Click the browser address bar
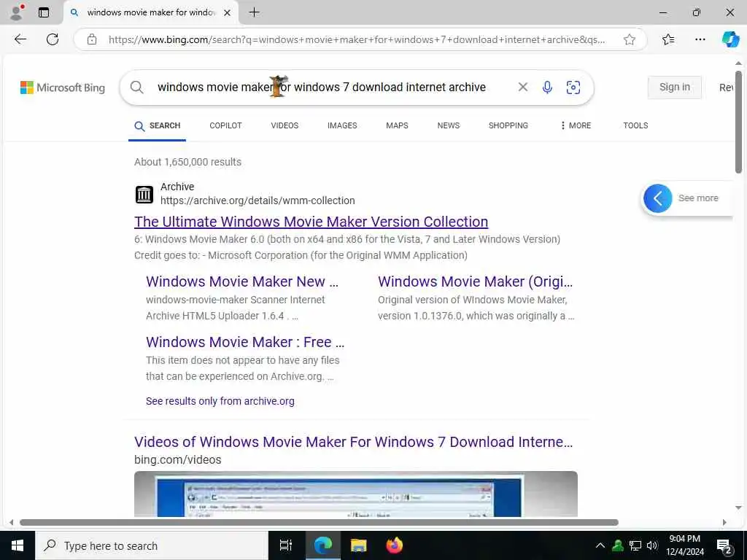 pos(356,39)
